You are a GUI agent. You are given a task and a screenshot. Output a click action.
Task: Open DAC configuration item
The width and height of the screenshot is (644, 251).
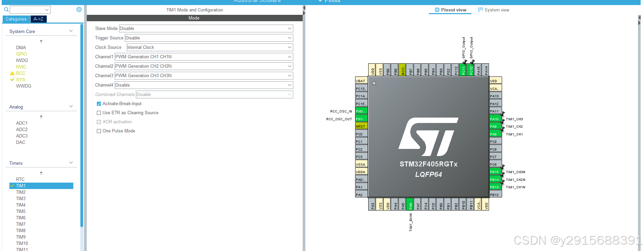[x=21, y=142]
